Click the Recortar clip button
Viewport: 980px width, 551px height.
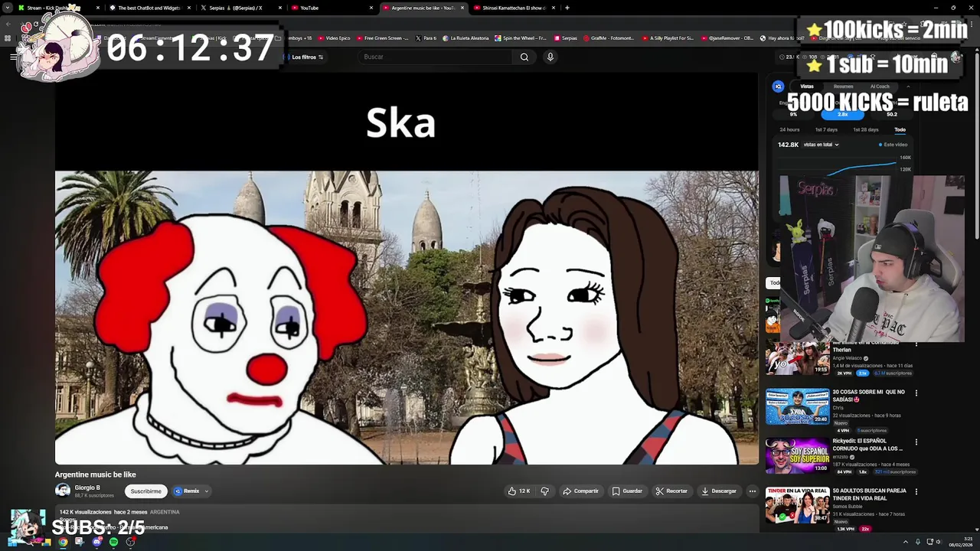coord(671,491)
